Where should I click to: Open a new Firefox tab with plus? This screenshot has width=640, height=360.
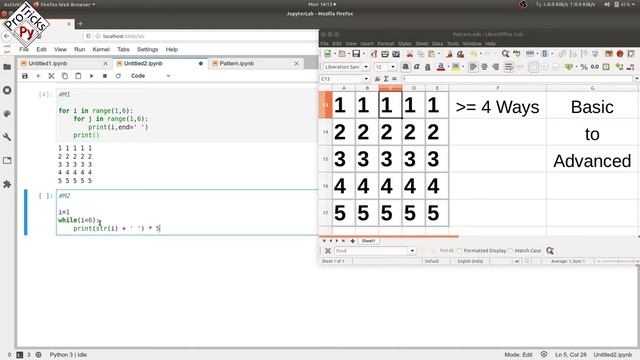click(x=80, y=24)
